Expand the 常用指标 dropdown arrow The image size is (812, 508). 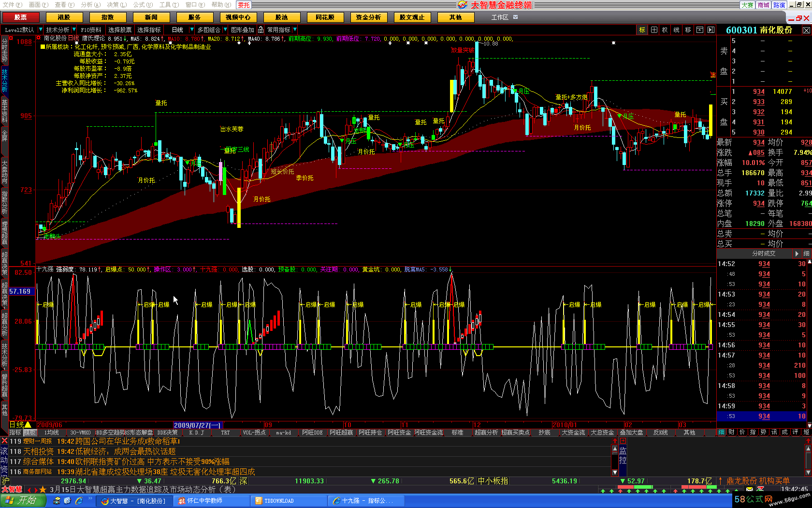pyautogui.click(x=295, y=30)
